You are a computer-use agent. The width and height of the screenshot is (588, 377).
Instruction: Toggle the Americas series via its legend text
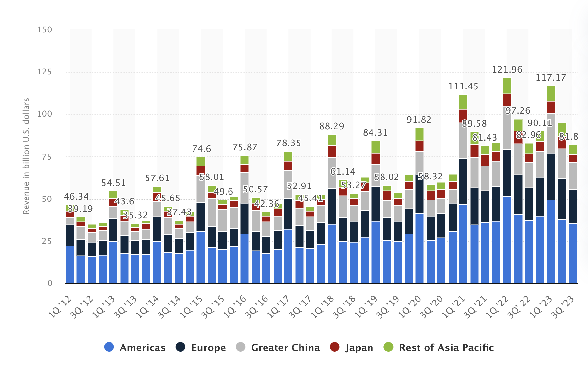point(142,348)
